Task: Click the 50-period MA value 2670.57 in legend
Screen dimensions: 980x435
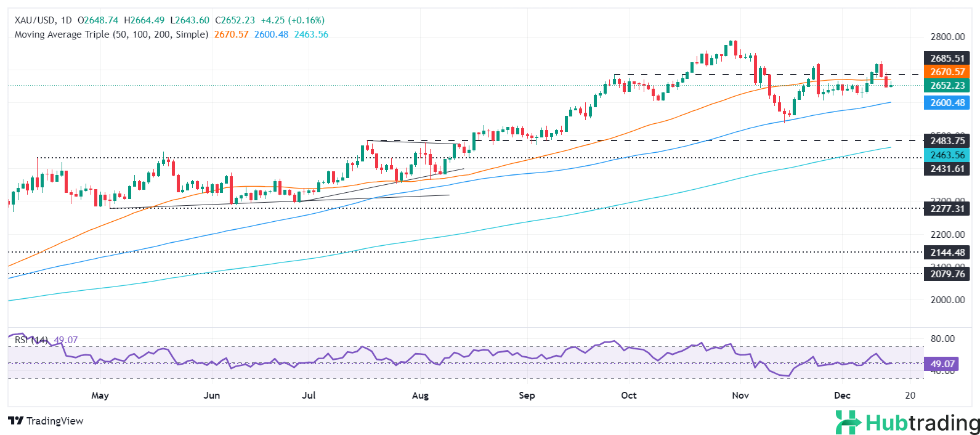Action: pyautogui.click(x=231, y=35)
